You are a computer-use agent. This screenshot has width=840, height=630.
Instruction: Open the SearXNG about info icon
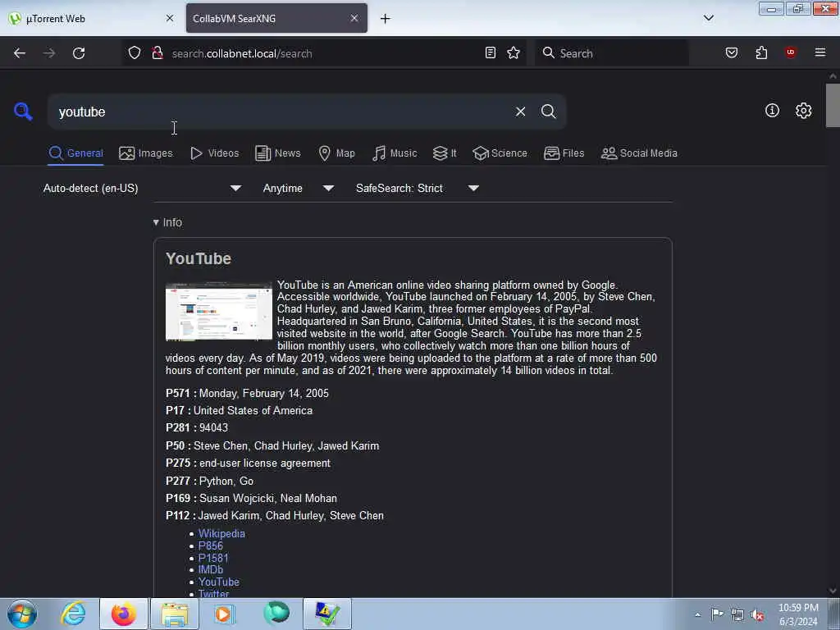click(x=772, y=111)
